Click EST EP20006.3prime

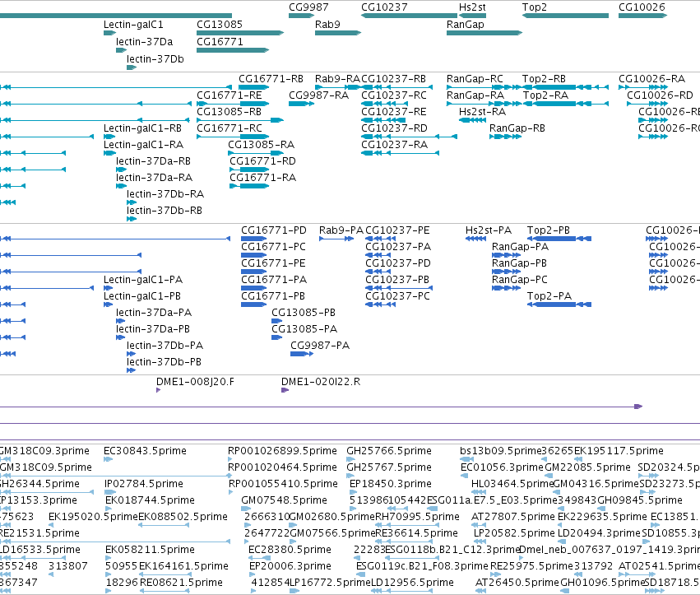tap(290, 566)
